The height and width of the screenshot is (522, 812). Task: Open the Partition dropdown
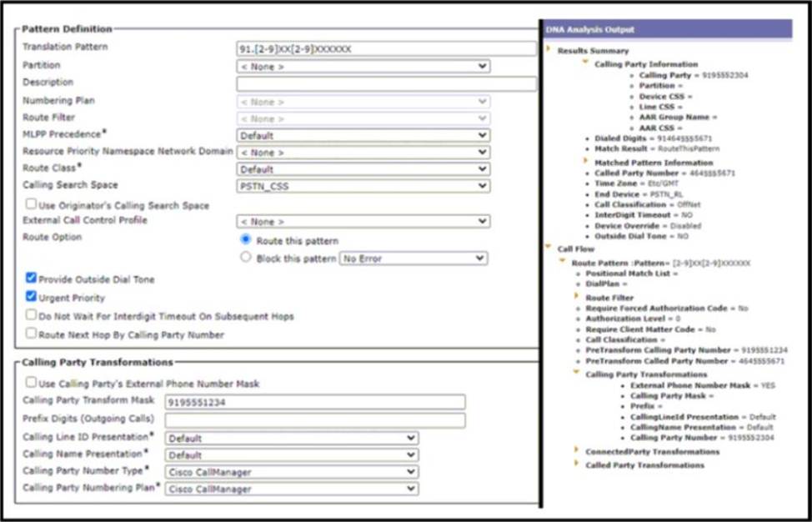point(363,66)
